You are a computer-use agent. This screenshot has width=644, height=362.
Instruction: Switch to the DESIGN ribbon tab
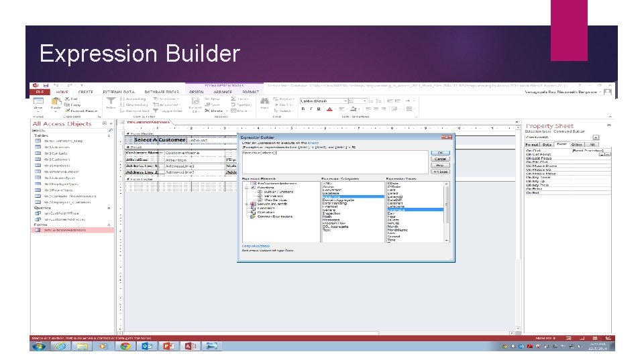[x=197, y=92]
